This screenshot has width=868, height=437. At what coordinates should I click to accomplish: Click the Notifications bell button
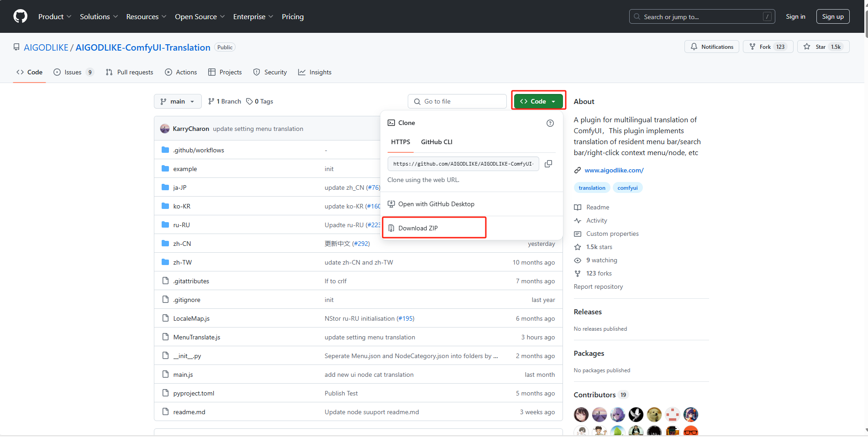(x=711, y=47)
